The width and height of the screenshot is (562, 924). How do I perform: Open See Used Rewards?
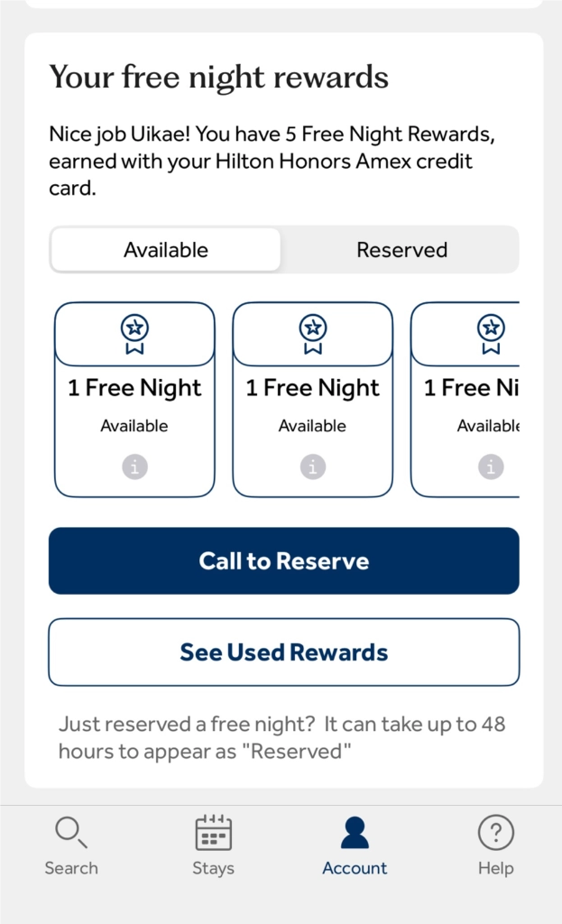point(284,651)
